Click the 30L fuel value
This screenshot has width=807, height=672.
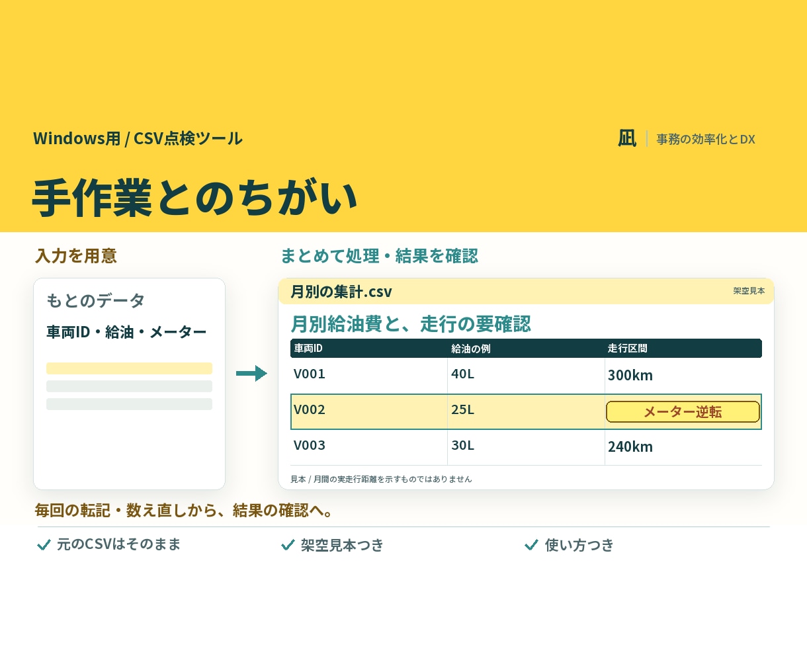click(x=463, y=445)
